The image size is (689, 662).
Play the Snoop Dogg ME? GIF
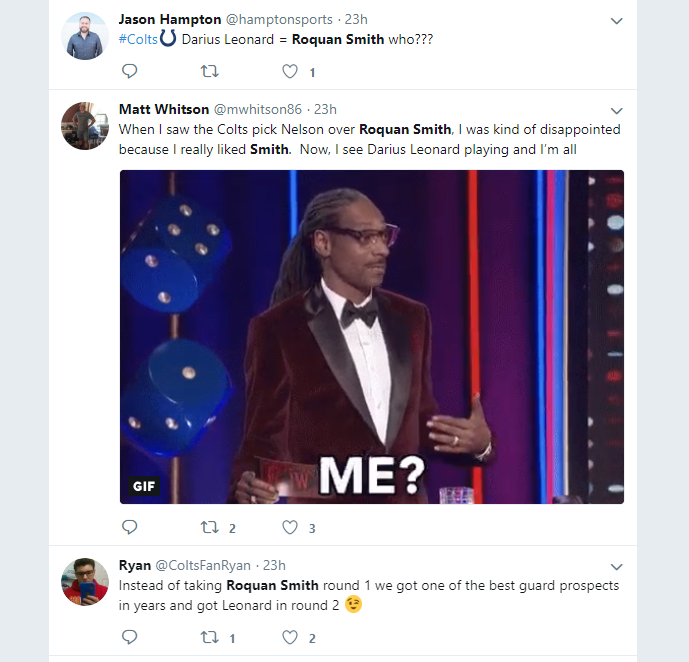point(371,336)
